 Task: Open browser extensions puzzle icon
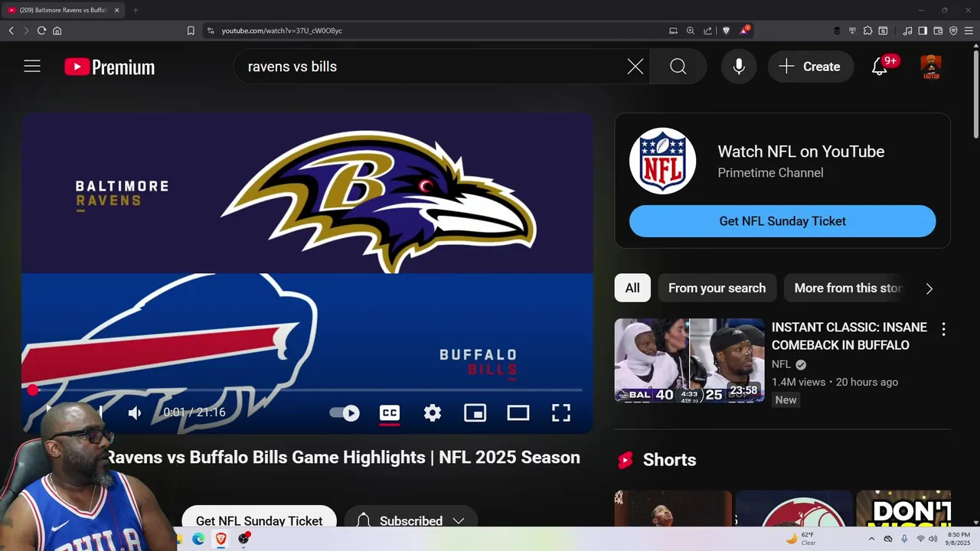[x=867, y=31]
